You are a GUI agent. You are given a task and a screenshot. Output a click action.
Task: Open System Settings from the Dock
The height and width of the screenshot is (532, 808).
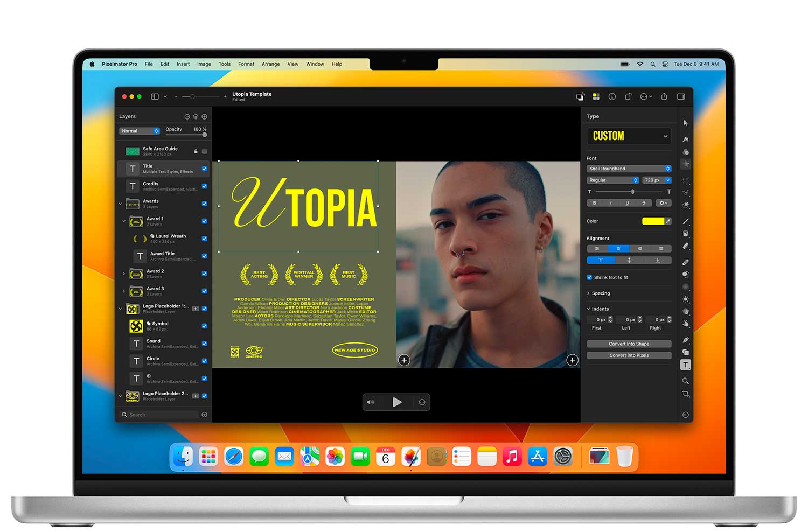(x=563, y=457)
